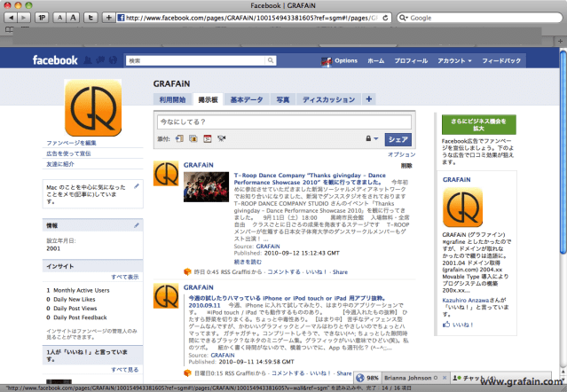
Task: Open the アカウント dropdown menu
Action: (454, 60)
